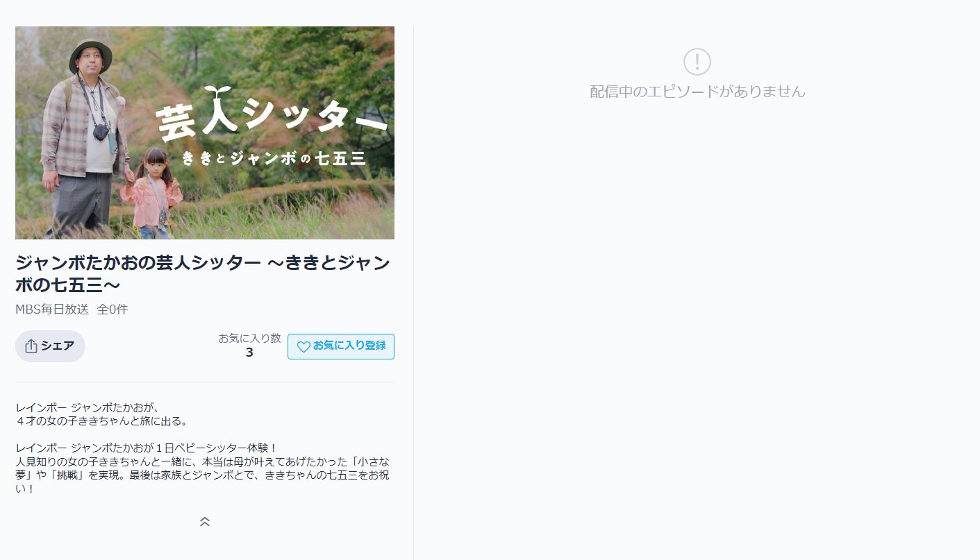
Task: Toggle お気に入り登録 to favorite this show
Action: (341, 346)
